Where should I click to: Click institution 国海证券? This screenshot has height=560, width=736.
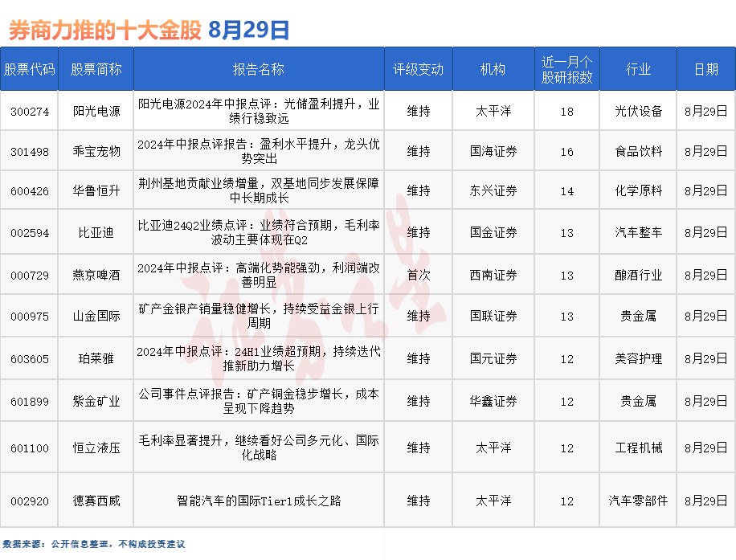click(493, 151)
